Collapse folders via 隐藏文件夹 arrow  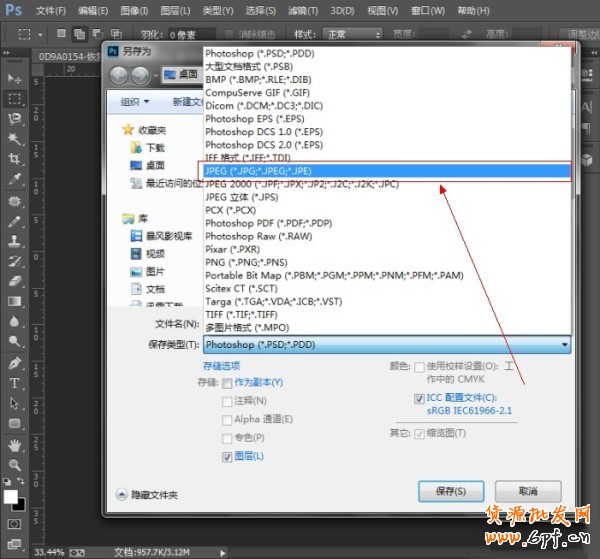122,494
